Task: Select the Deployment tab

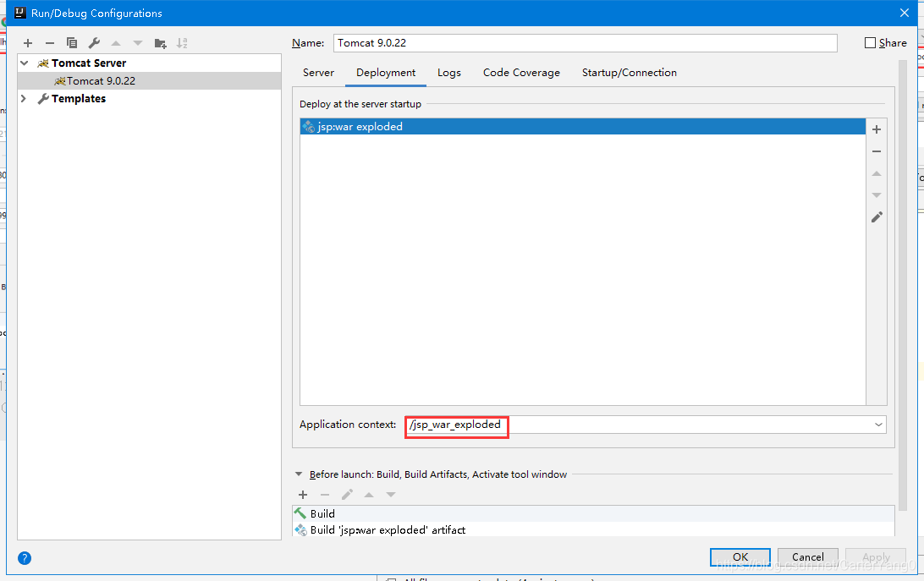Action: tap(386, 73)
